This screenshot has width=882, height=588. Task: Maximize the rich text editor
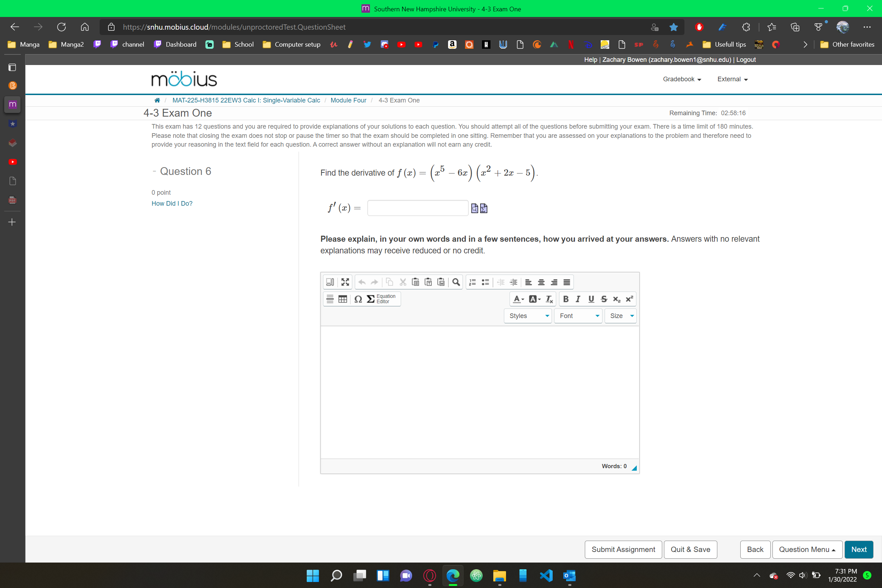click(345, 282)
